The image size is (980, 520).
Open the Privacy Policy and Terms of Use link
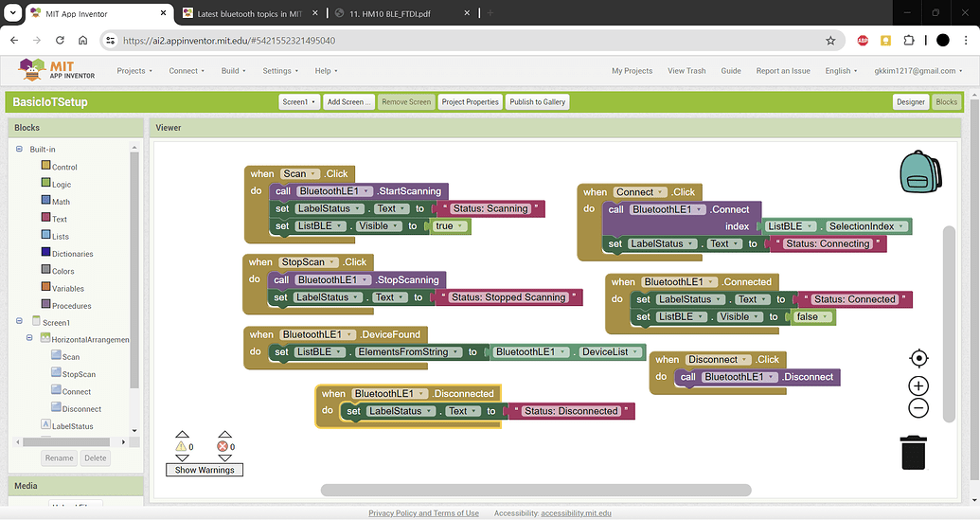coord(424,513)
